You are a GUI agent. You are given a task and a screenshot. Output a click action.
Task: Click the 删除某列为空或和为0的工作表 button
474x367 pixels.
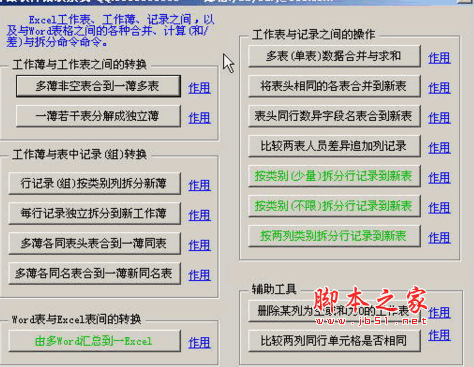click(x=334, y=311)
